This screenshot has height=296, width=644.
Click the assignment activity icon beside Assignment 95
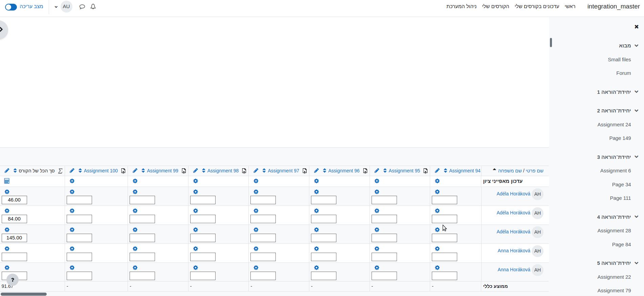(425, 171)
